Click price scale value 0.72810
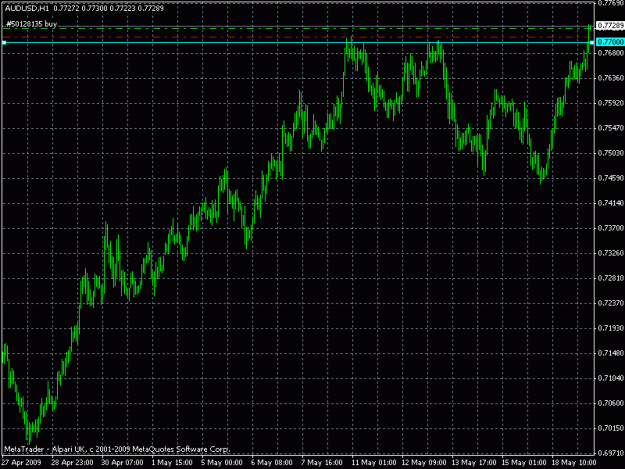The width and height of the screenshot is (625, 469). (611, 278)
